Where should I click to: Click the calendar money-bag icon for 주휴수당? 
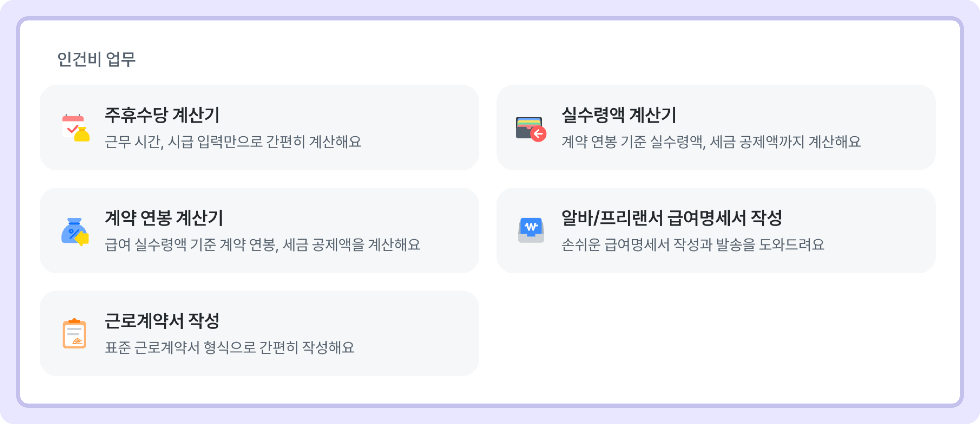pos(76,128)
